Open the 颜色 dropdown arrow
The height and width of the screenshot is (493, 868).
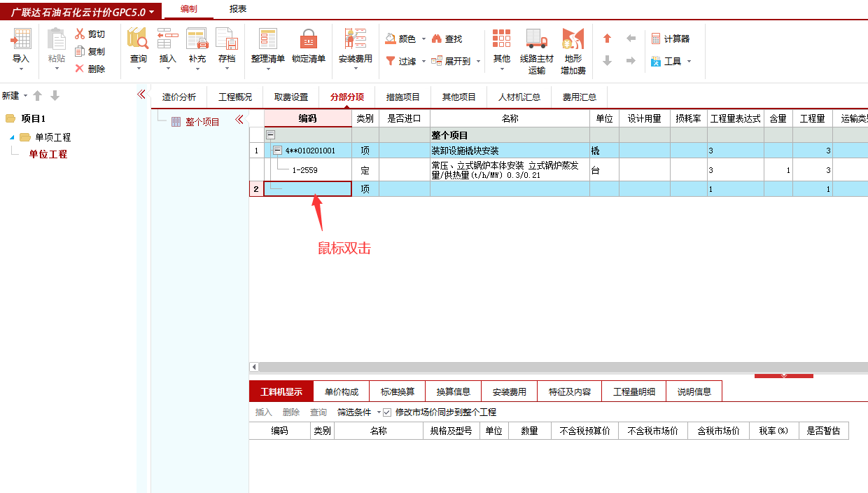[x=423, y=39]
